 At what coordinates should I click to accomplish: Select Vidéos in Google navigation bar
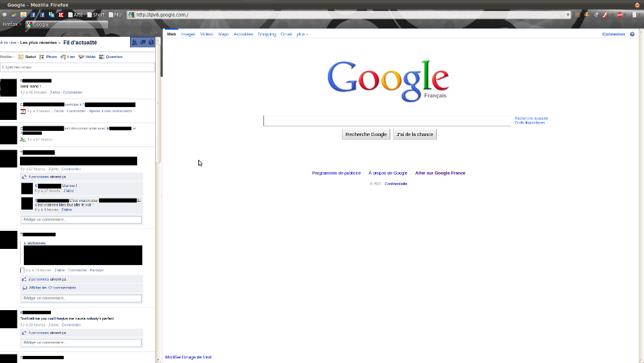coord(207,34)
